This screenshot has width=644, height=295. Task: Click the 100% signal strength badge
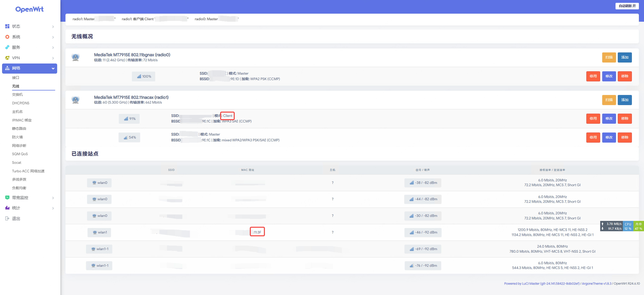[x=144, y=76]
